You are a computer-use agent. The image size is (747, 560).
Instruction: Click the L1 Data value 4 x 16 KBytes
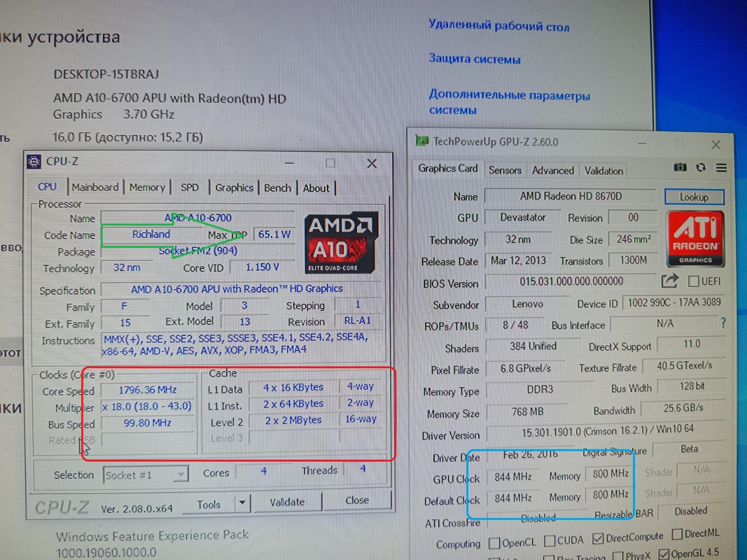(x=293, y=387)
